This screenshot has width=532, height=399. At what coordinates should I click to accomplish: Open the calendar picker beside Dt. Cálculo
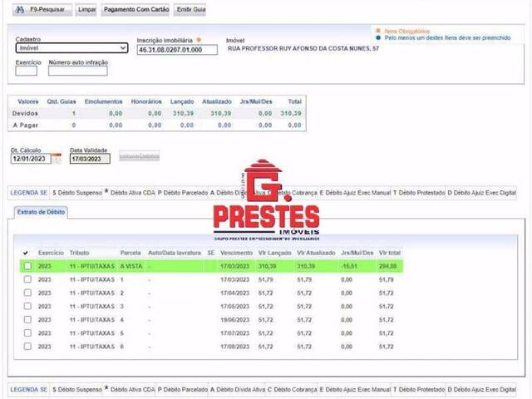click(x=56, y=158)
